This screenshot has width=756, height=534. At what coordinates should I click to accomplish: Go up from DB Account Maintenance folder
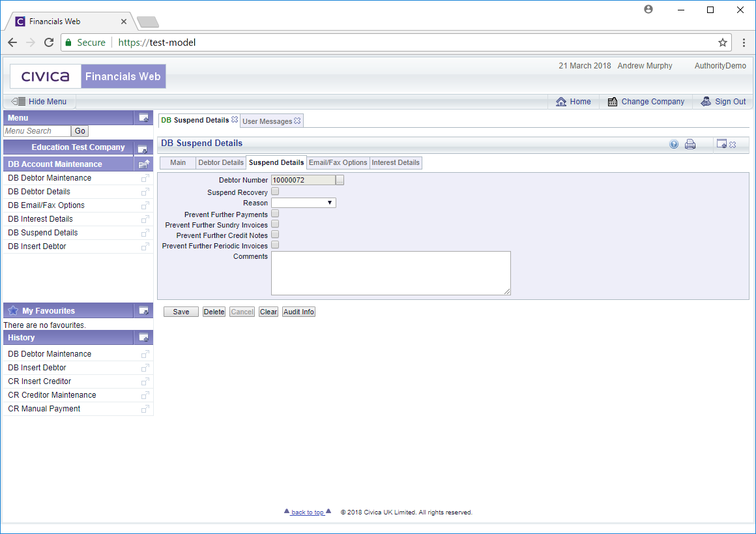click(143, 164)
